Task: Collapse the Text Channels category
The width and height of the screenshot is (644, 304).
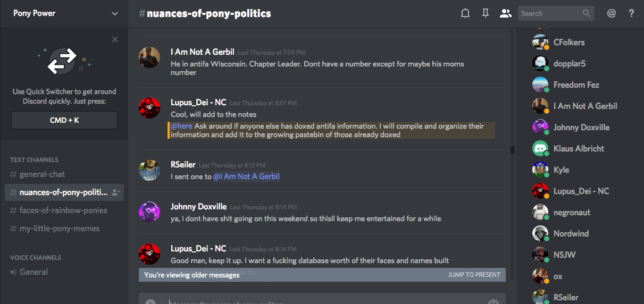Action: (x=34, y=160)
